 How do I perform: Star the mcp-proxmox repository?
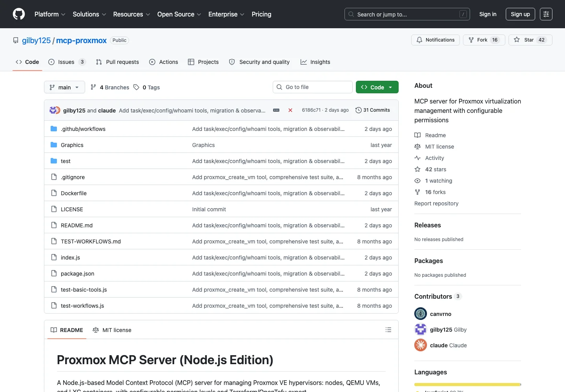pyautogui.click(x=530, y=40)
